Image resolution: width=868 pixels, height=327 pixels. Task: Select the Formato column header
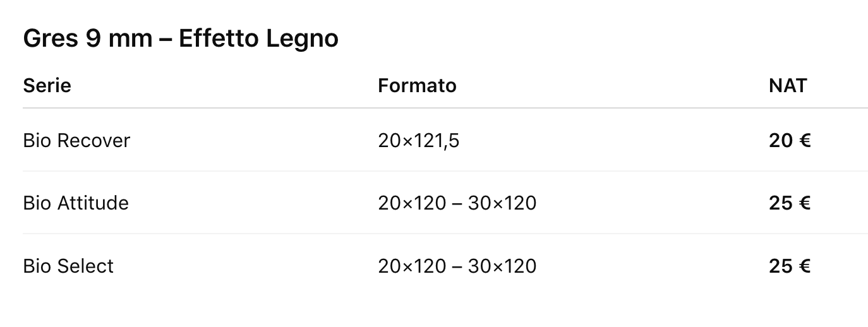tap(417, 85)
